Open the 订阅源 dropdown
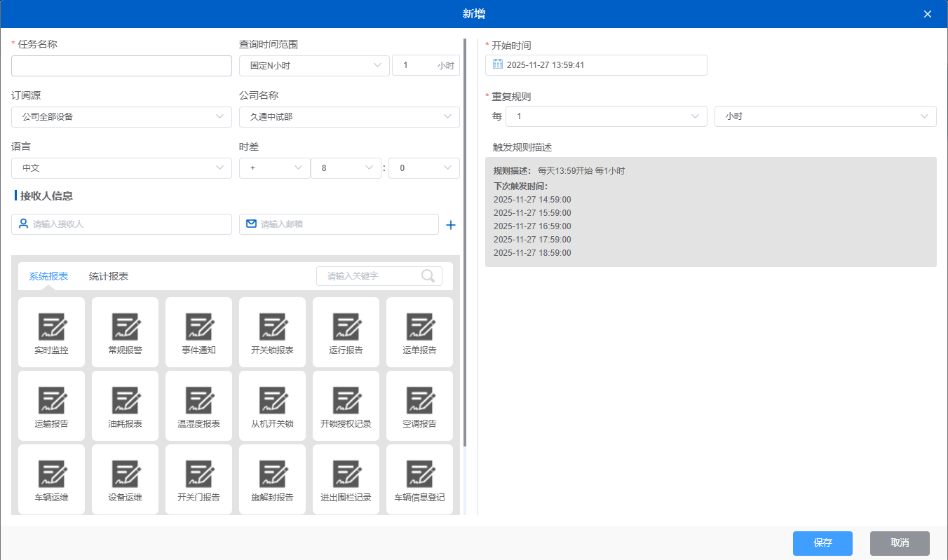This screenshot has height=560, width=948. pyautogui.click(x=121, y=117)
